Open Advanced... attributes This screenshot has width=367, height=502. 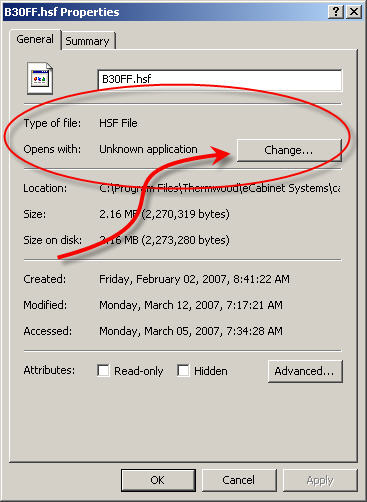click(x=305, y=371)
